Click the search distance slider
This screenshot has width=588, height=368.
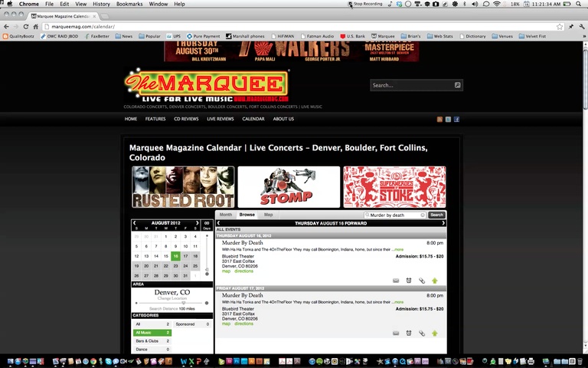[x=171, y=303]
